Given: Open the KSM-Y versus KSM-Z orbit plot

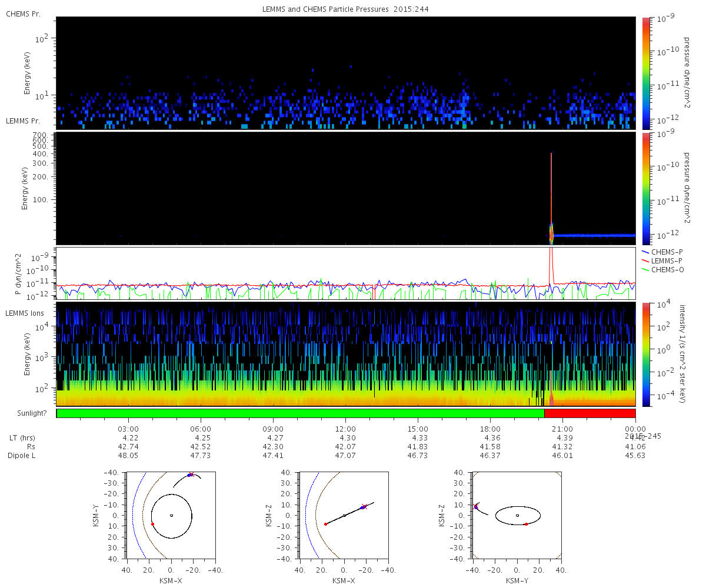Looking at the screenshot, I should (x=517, y=514).
